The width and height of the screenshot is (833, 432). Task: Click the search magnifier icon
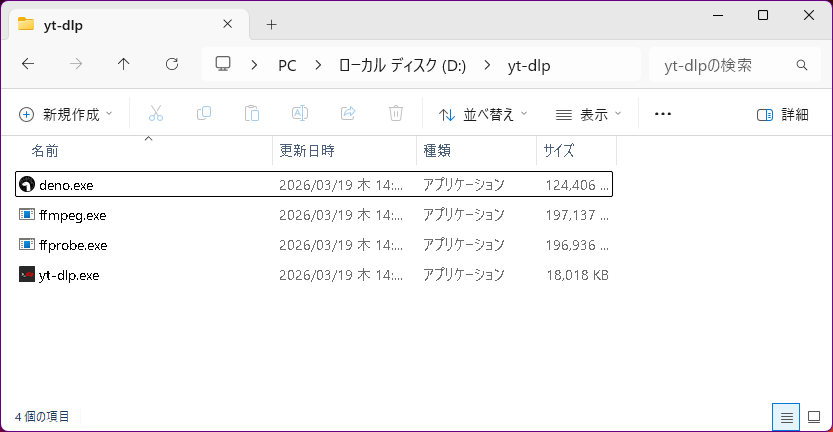802,65
